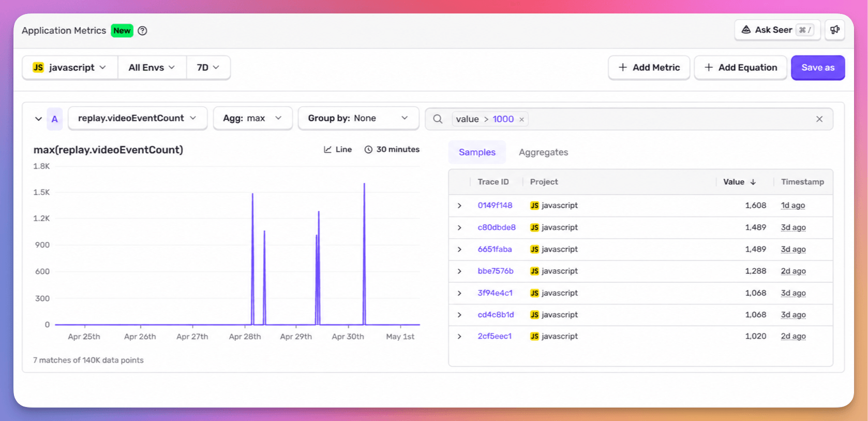Open trace 6651faba link
Screen dimensions: 868x421
(x=495, y=249)
